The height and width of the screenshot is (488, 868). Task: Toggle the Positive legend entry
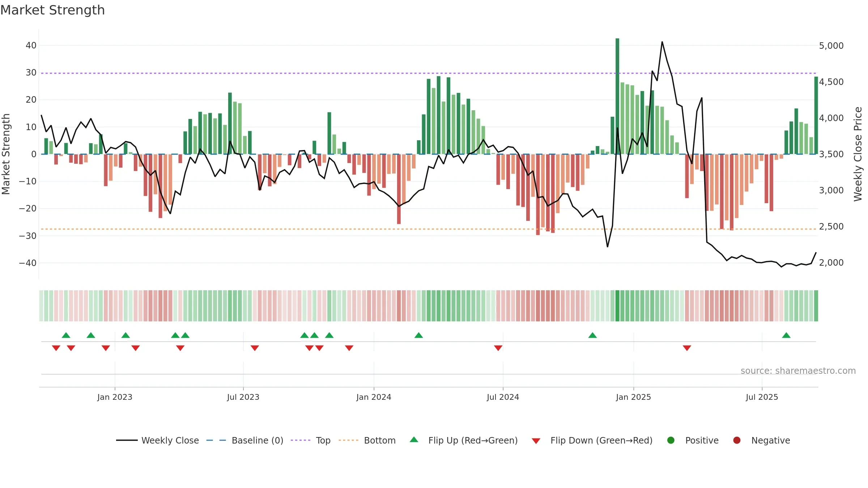click(x=693, y=440)
